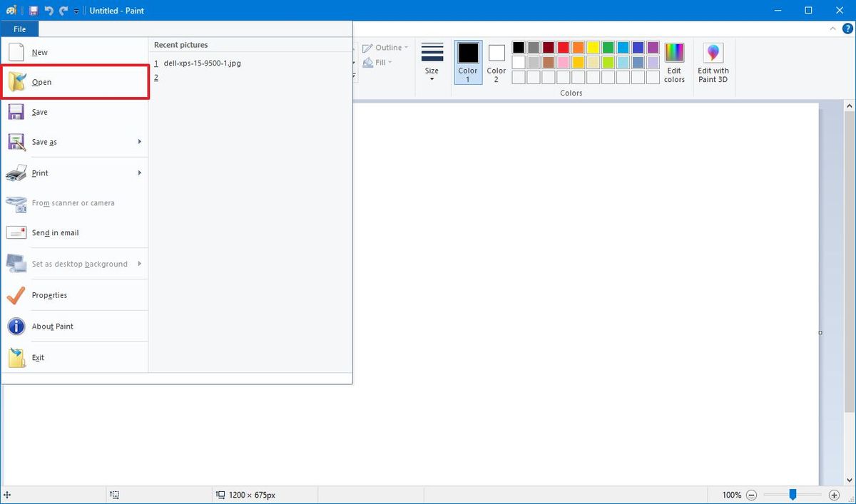Open recent picture dell-xps-15-9500-1.jpg
The width and height of the screenshot is (856, 504).
pyautogui.click(x=202, y=63)
